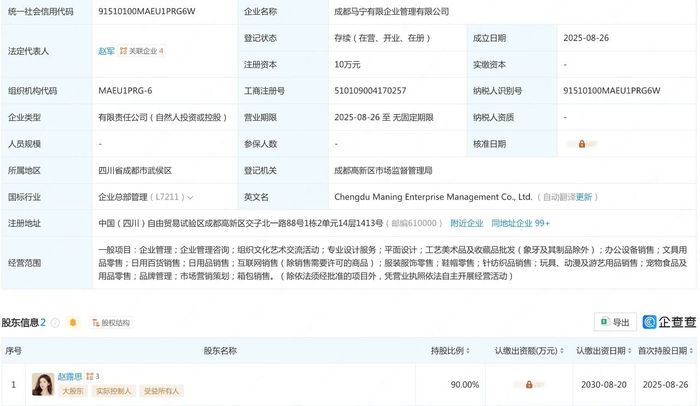Viewport: 700px width, 406px height.
Task: Select the 注册地址 address text
Action: click(x=241, y=223)
